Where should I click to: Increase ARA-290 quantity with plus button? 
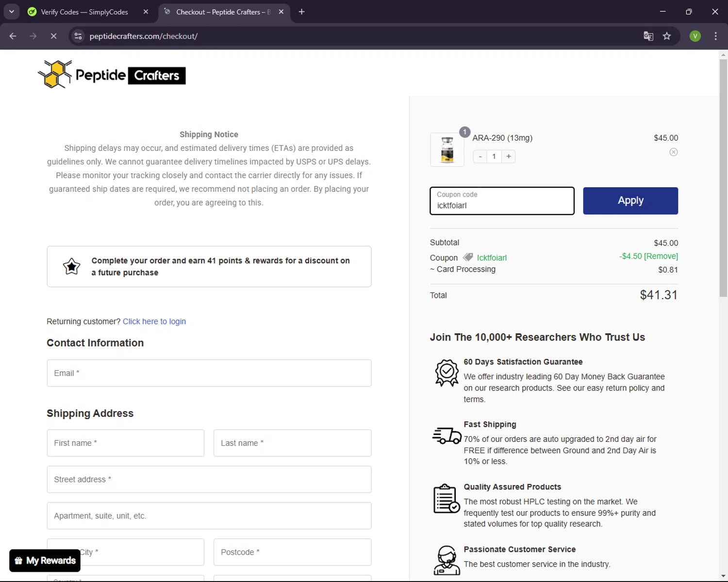point(509,156)
